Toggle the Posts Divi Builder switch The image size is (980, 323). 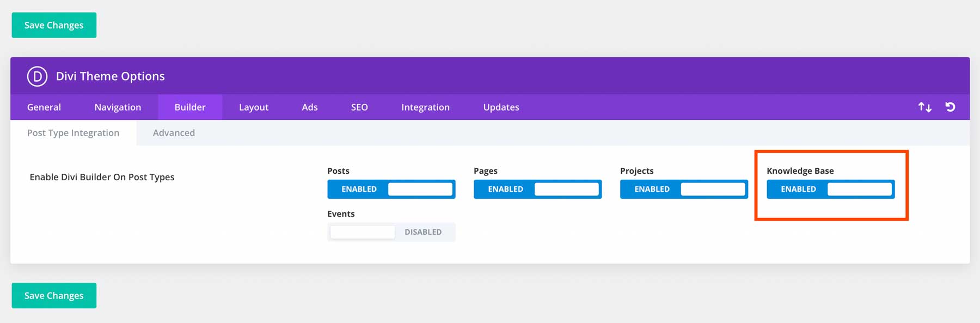coord(391,189)
